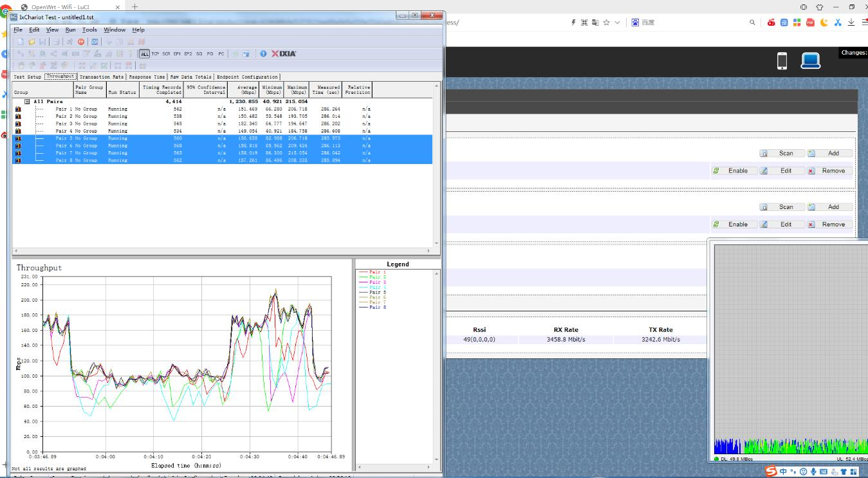Screen dimensions: 868x478
Task: Stop the running test with the red stop icon
Action: [x=81, y=42]
